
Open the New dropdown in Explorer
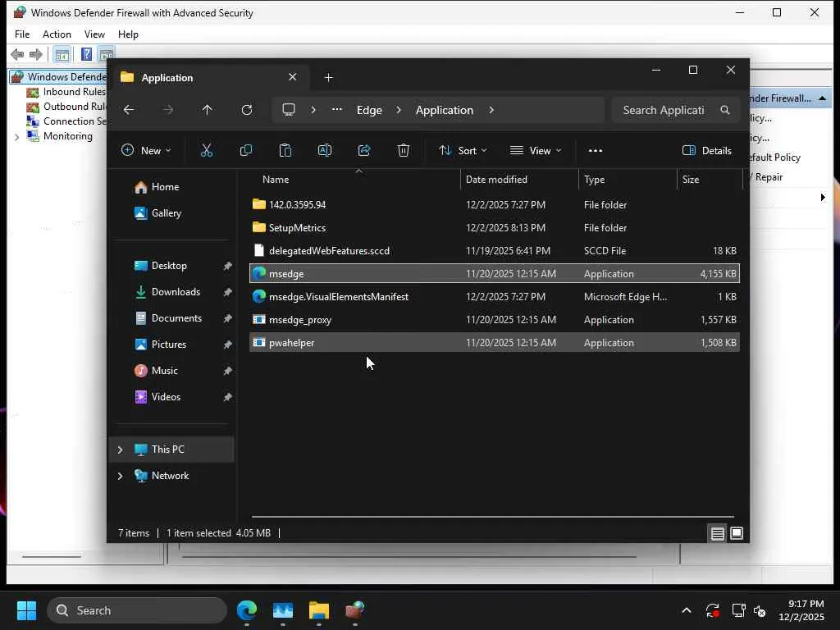[146, 151]
